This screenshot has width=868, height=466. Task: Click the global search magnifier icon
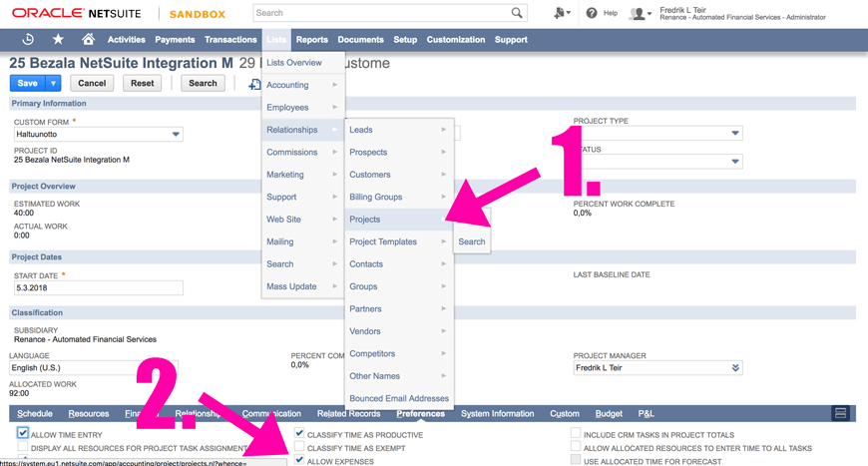517,13
